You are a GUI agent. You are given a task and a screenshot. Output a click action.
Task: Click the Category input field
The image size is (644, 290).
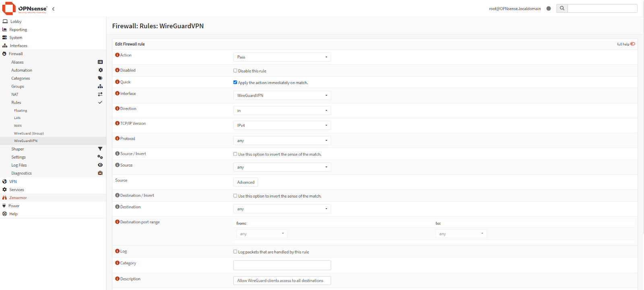(x=282, y=265)
